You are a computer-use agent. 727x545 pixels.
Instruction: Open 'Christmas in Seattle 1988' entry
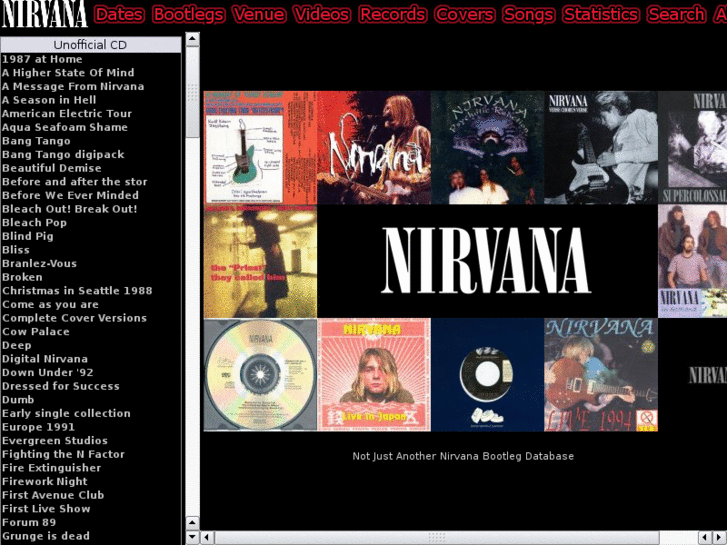[x=77, y=290]
